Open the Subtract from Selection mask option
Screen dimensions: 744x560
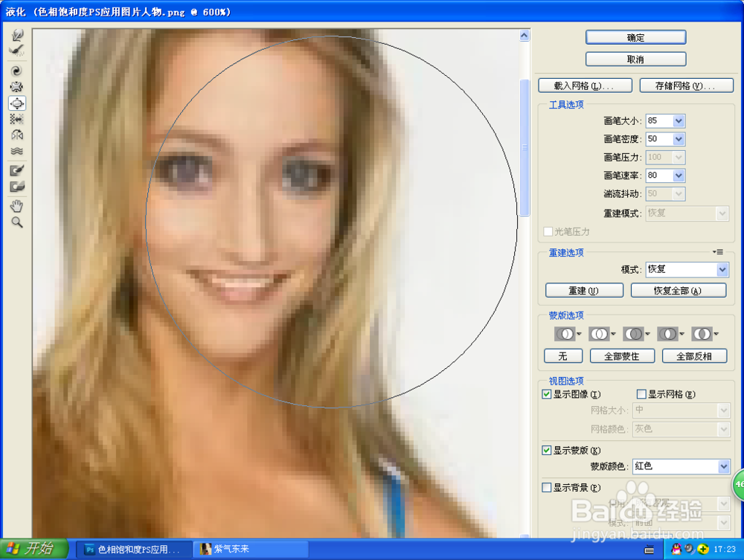(x=636, y=334)
